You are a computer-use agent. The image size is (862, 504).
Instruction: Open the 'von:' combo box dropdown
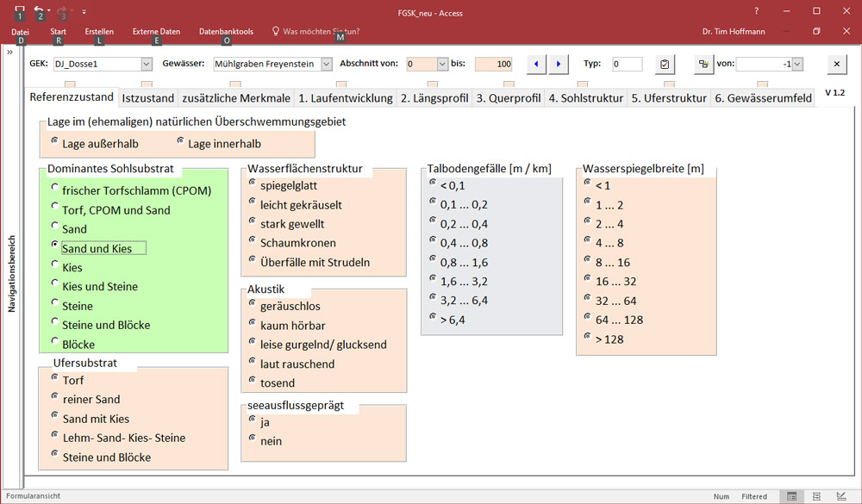[797, 64]
